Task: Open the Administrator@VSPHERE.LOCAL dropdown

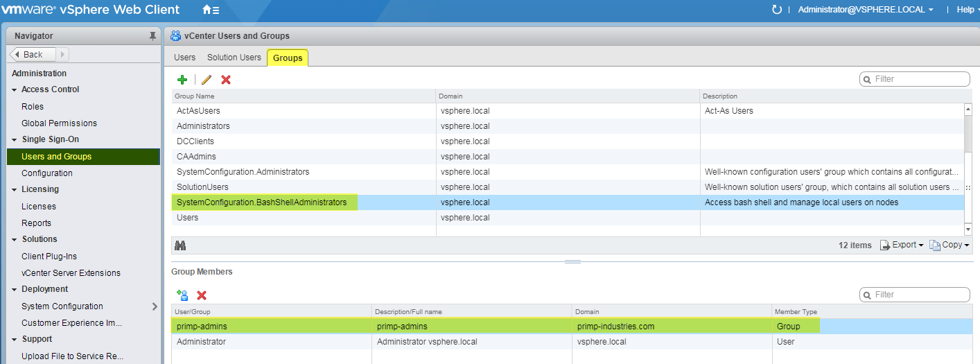Action: [x=865, y=10]
